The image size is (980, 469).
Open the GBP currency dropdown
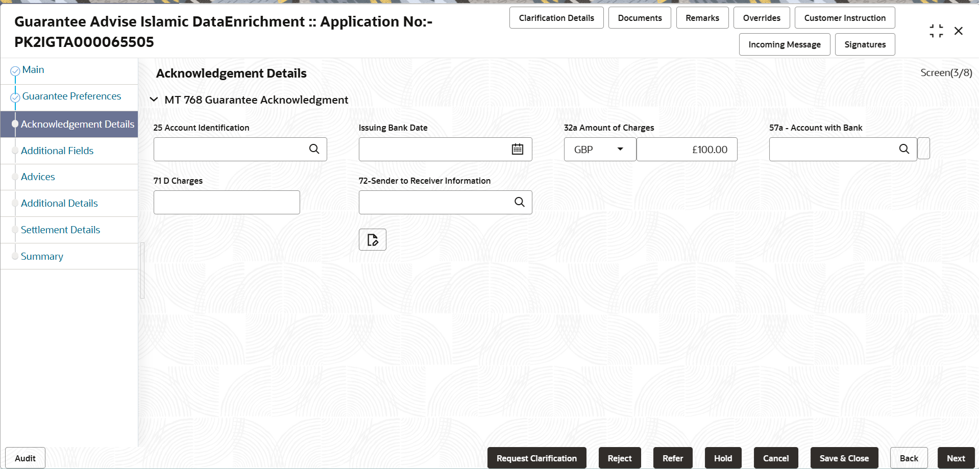coord(600,150)
